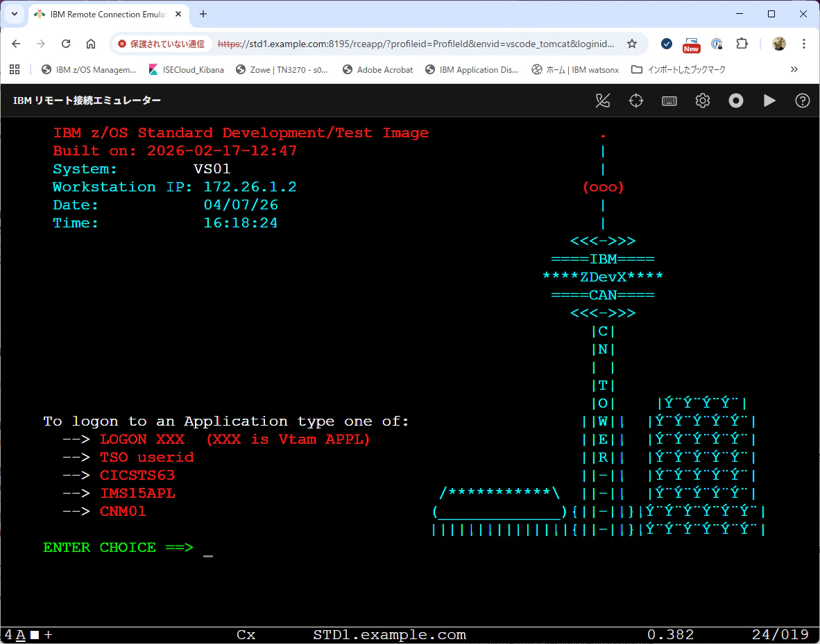Click the Workstation IP 172.26.1.2 value
Image resolution: width=820 pixels, height=644 pixels.
click(250, 187)
